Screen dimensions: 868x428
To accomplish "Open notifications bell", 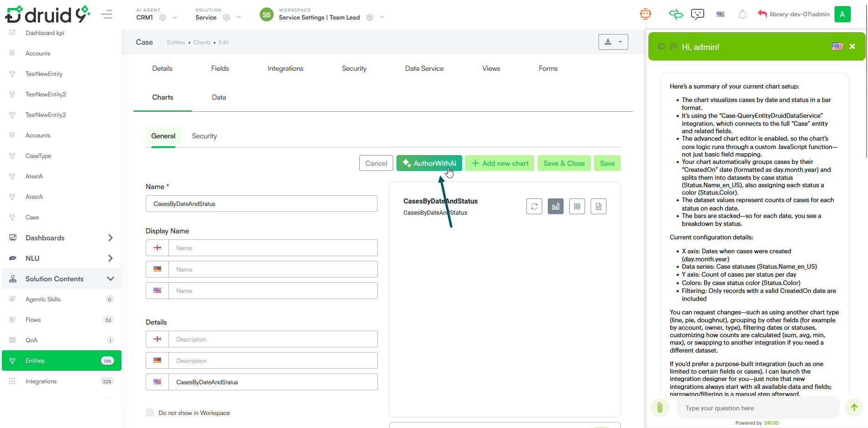I will click(x=742, y=14).
